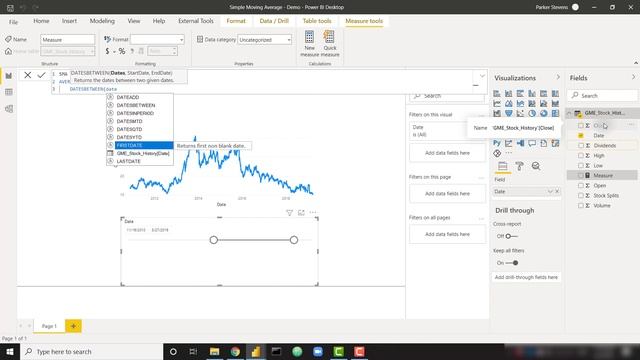The width and height of the screenshot is (640, 360).
Task: Switch to the External Tools tab
Action: tap(196, 21)
